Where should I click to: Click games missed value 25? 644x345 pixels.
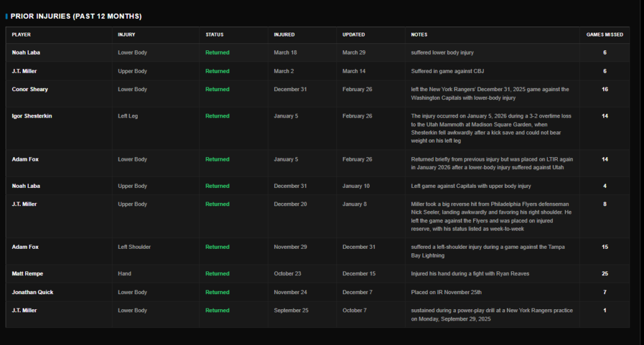(604, 273)
